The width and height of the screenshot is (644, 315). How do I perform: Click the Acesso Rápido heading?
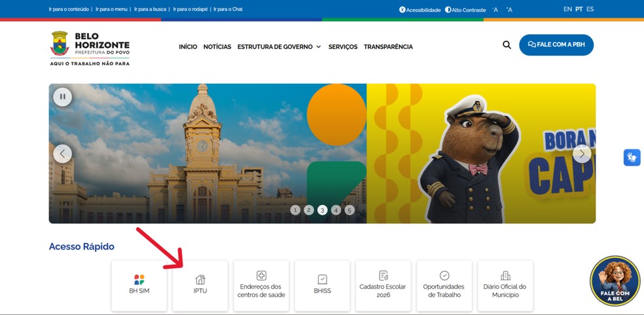coord(82,247)
